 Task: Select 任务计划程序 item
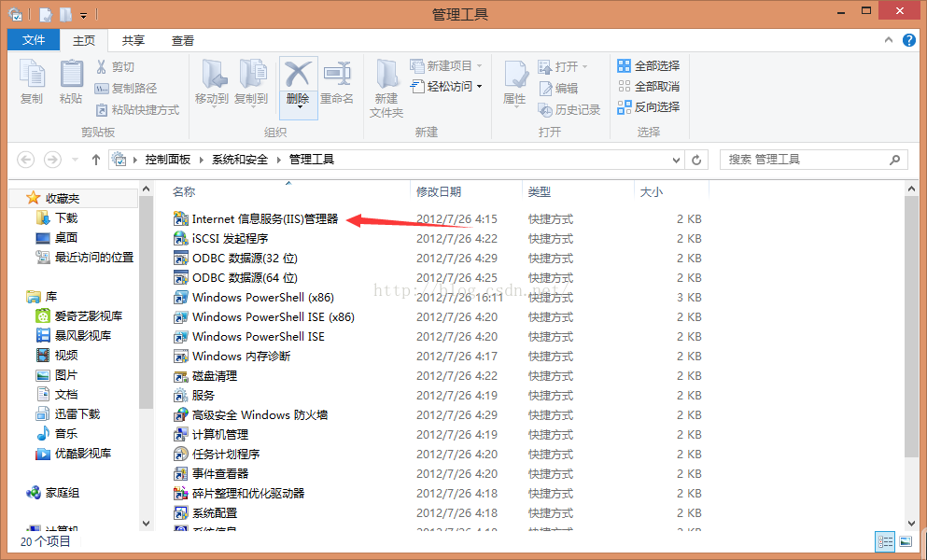[217, 454]
